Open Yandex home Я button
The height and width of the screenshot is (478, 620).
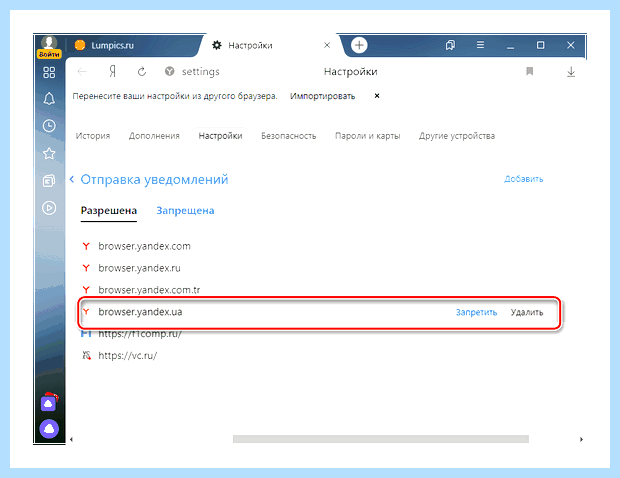click(x=113, y=72)
